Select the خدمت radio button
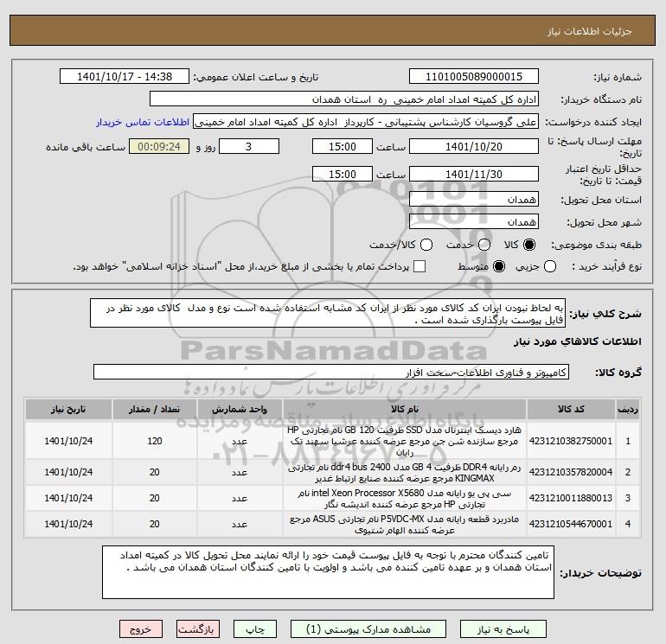 pyautogui.click(x=484, y=245)
